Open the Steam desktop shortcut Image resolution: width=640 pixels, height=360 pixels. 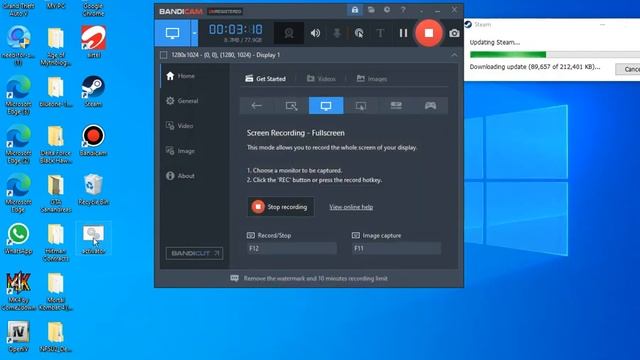[x=93, y=91]
